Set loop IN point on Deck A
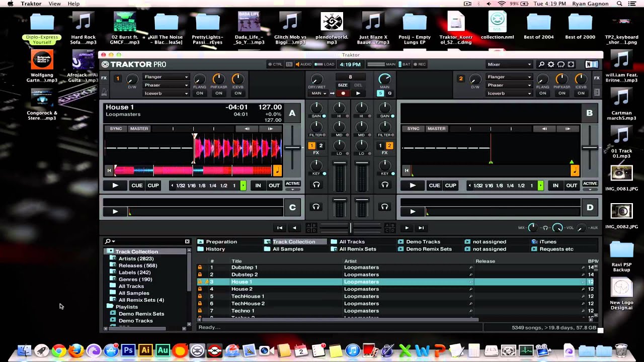 pos(258,186)
